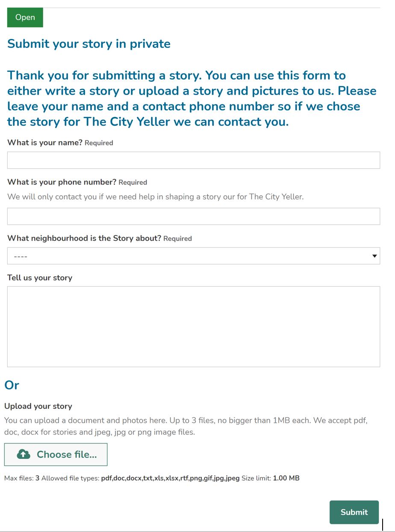Click the dropdown arrow for neighbourhood
The image size is (395, 532).
pos(374,256)
